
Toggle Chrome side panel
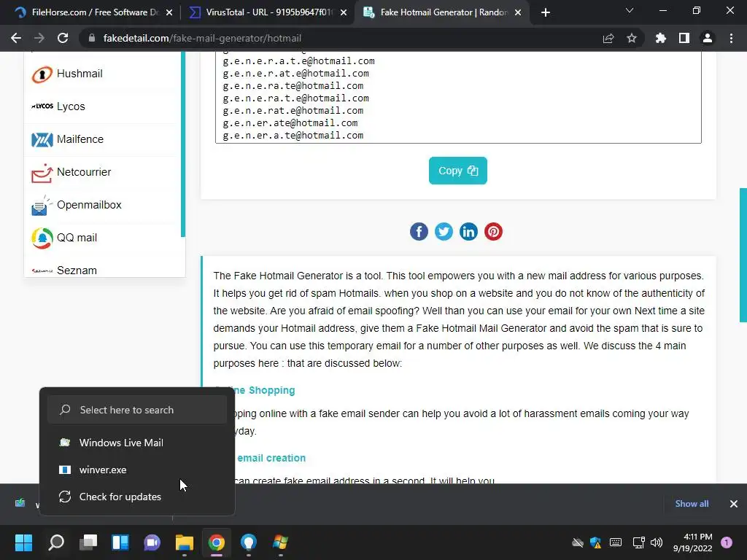684,38
